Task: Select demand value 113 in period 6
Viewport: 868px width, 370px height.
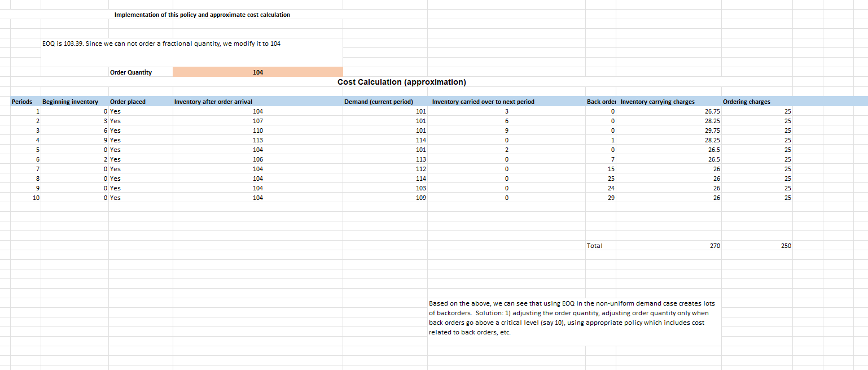Action: (385, 159)
